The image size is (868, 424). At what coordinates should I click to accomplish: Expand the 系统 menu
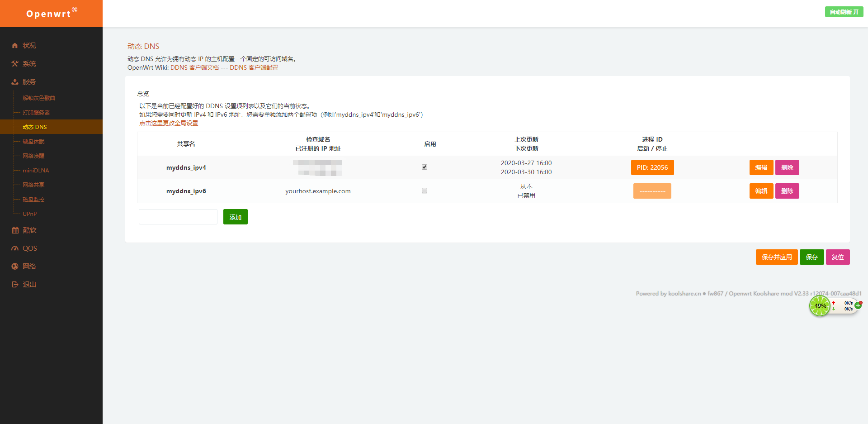(29, 63)
